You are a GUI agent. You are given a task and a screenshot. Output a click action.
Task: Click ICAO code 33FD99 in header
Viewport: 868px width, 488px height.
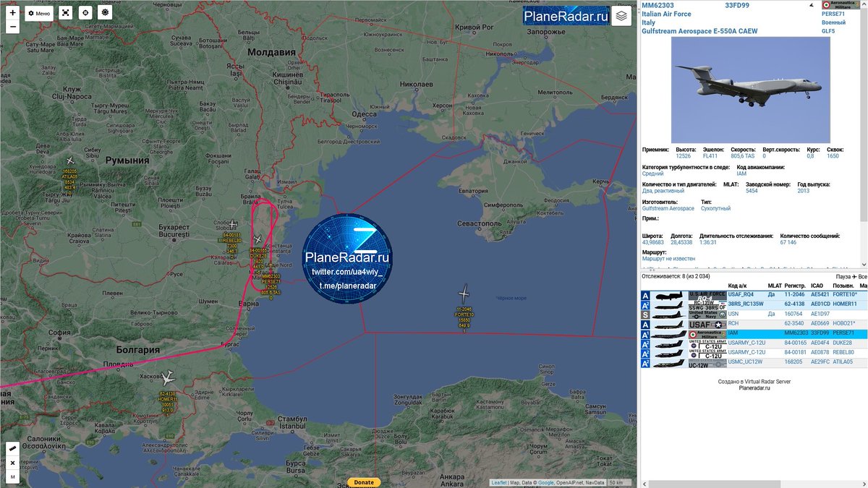click(737, 5)
